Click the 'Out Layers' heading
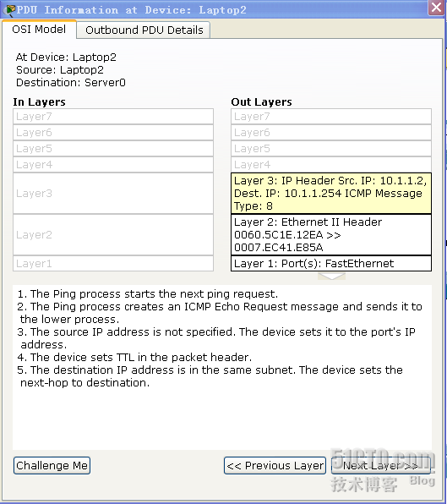 point(261,101)
